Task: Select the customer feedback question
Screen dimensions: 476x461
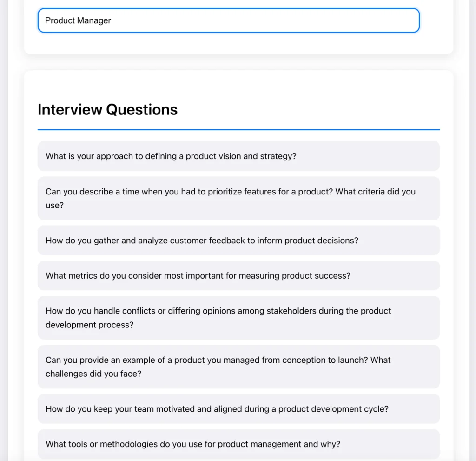Action: [x=238, y=241]
